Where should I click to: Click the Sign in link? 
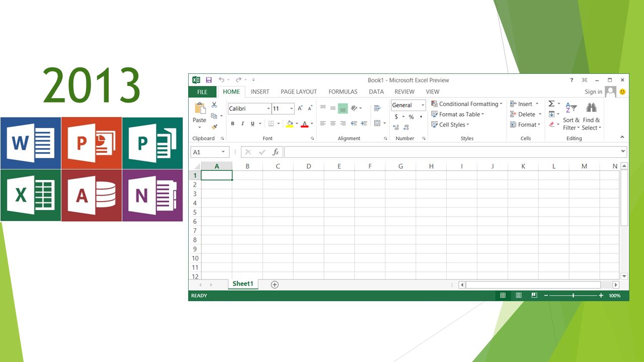(x=593, y=92)
